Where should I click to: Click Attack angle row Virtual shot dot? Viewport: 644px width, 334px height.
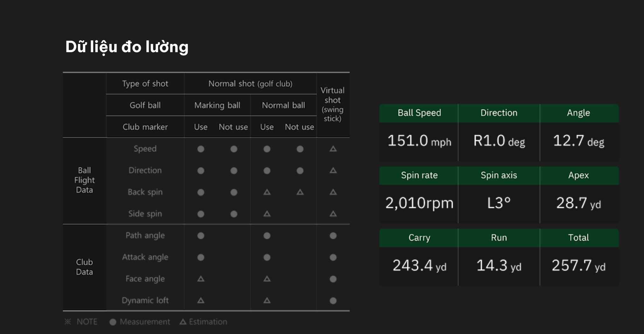pos(333,257)
